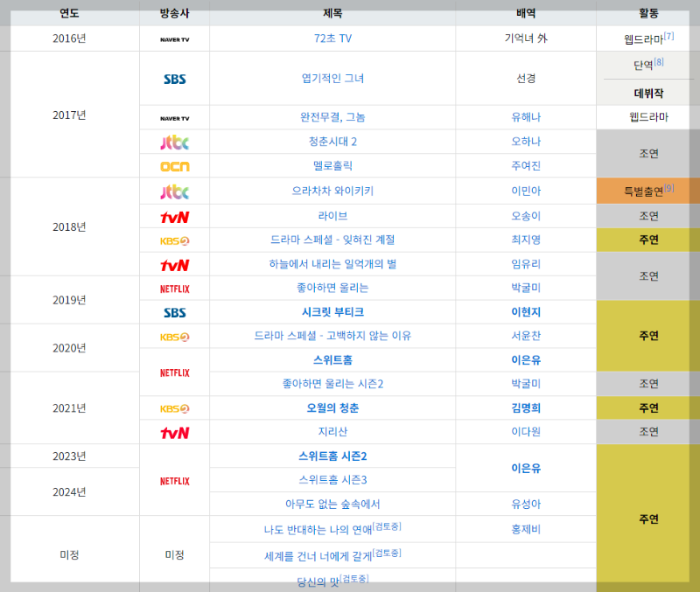
Task: Click the 2018년 year cell
Action: pyautogui.click(x=69, y=227)
